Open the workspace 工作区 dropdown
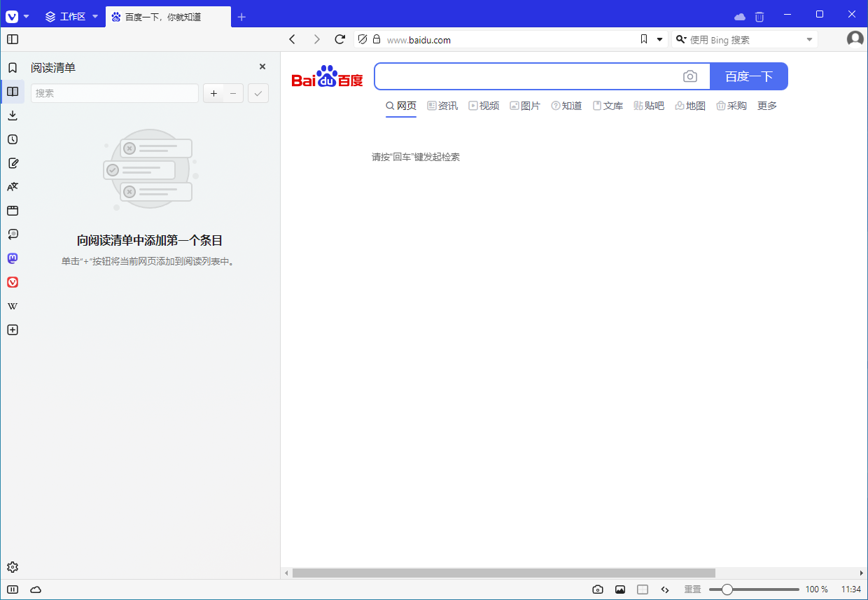The height and width of the screenshot is (600, 868). point(94,16)
